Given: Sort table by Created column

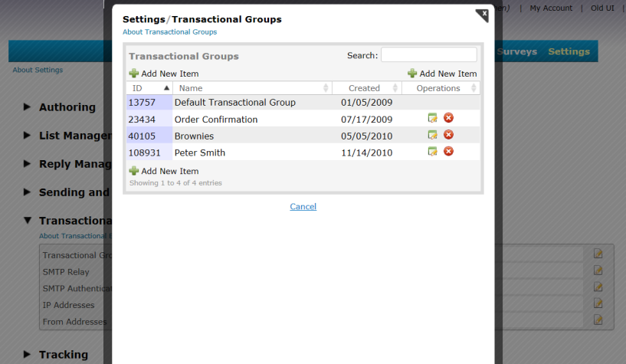Looking at the screenshot, I should [x=366, y=88].
